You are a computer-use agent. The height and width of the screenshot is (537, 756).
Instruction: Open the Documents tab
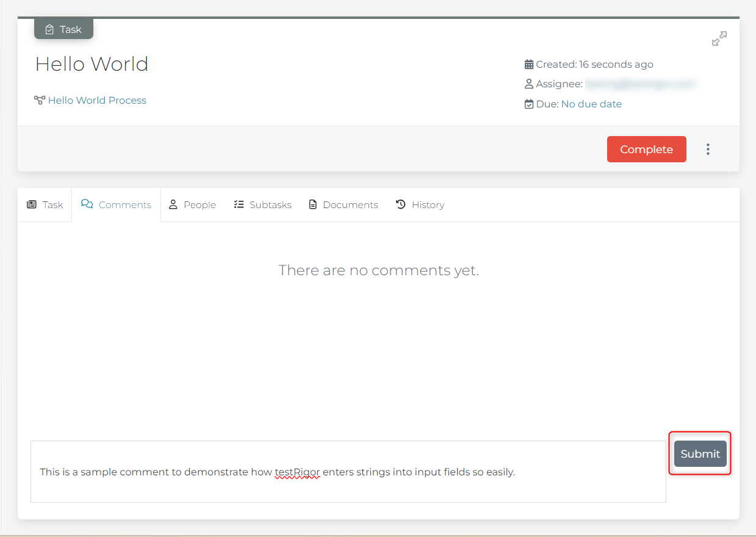(x=344, y=205)
